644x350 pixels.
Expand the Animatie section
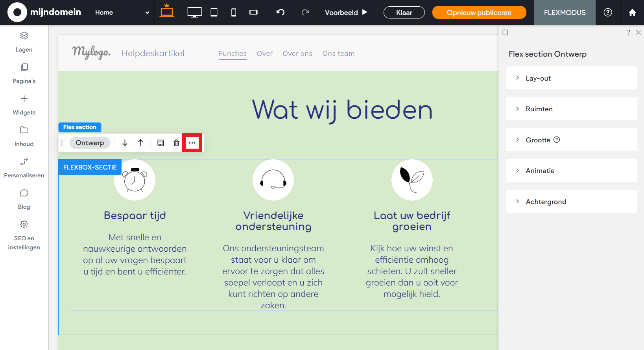tap(571, 171)
